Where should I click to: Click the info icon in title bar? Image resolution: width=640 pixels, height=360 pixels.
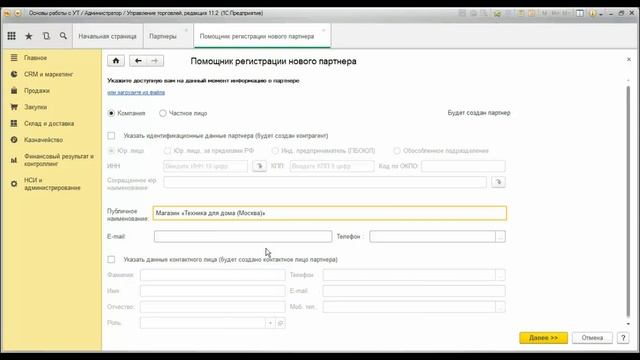coord(592,13)
